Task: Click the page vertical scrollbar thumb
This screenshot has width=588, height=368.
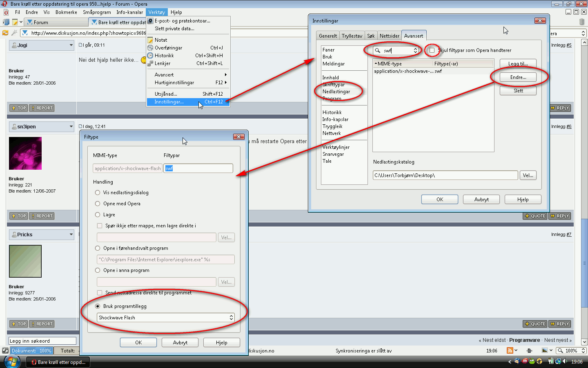Action: tap(584, 263)
